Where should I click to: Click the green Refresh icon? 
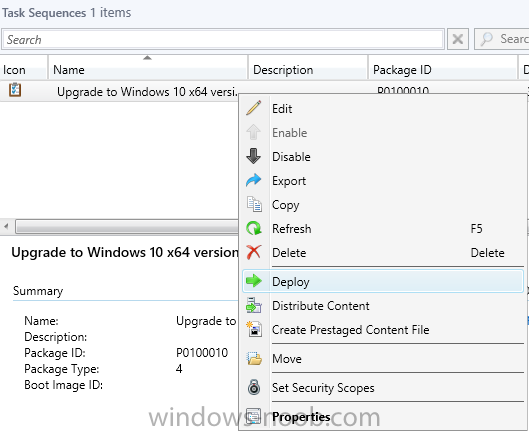click(254, 228)
